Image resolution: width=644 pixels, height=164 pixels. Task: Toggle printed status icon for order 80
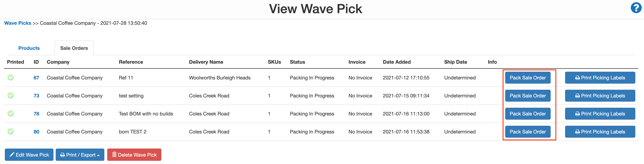click(10, 132)
